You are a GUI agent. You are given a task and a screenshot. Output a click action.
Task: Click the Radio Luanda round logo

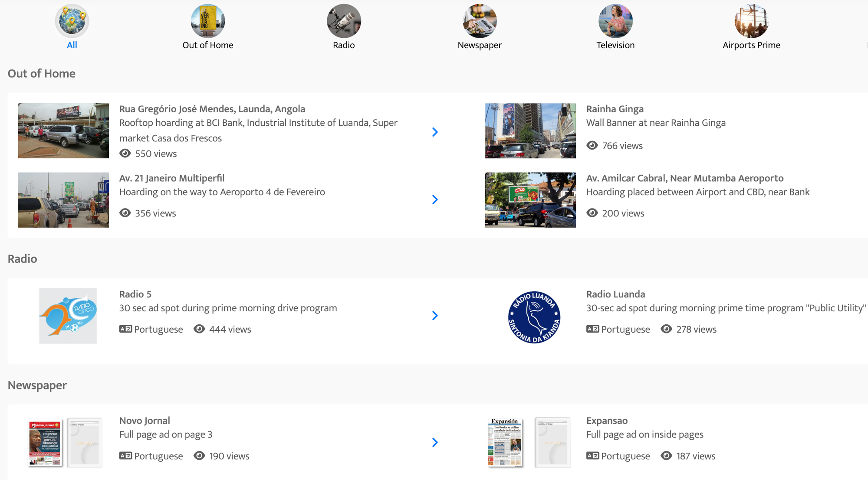click(x=534, y=317)
